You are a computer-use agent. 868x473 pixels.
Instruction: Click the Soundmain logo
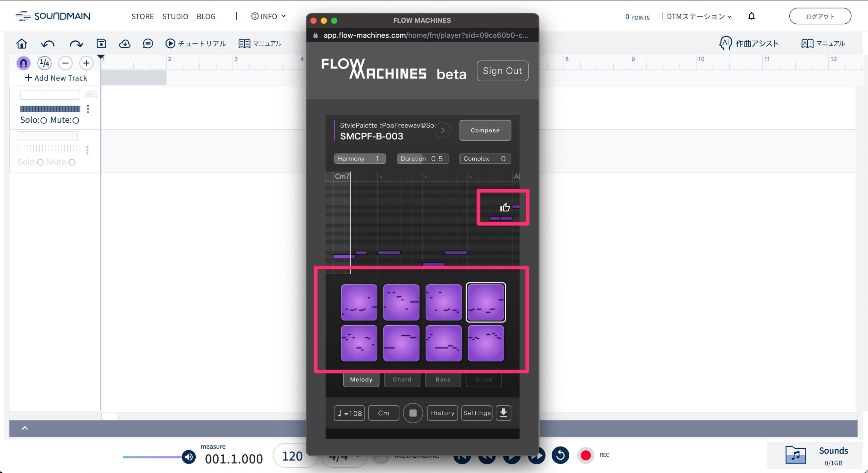[x=53, y=16]
